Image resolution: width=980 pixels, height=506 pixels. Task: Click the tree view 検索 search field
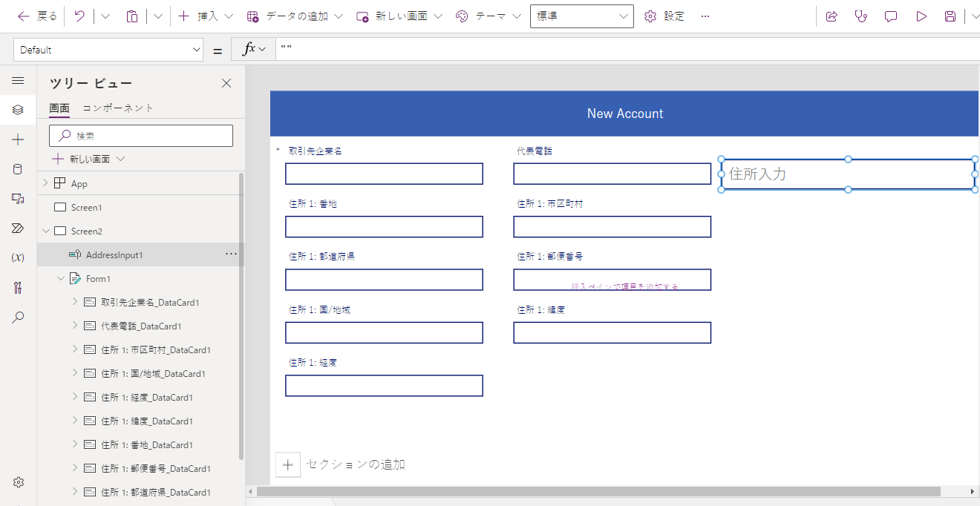(x=141, y=136)
